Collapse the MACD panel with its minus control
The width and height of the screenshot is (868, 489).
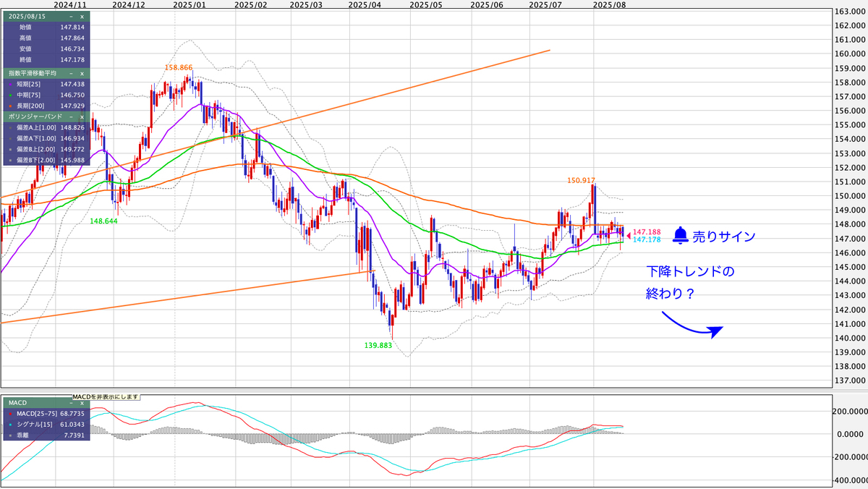pos(70,403)
